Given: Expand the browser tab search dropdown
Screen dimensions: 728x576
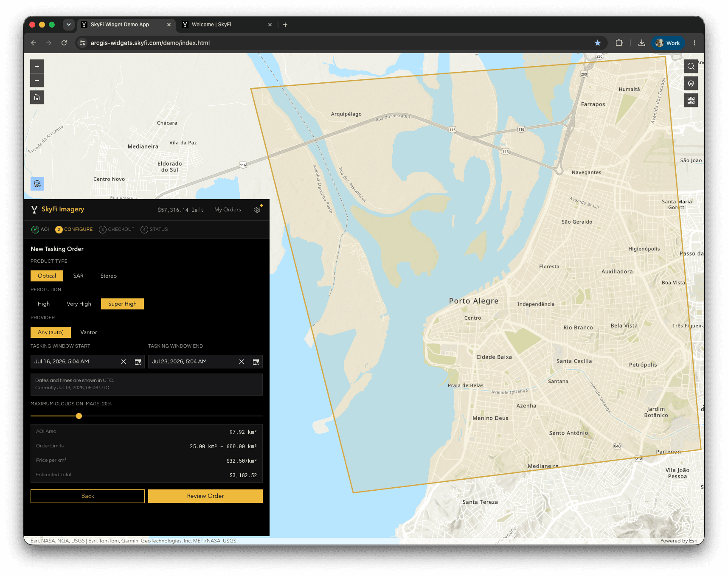Looking at the screenshot, I should tap(69, 25).
